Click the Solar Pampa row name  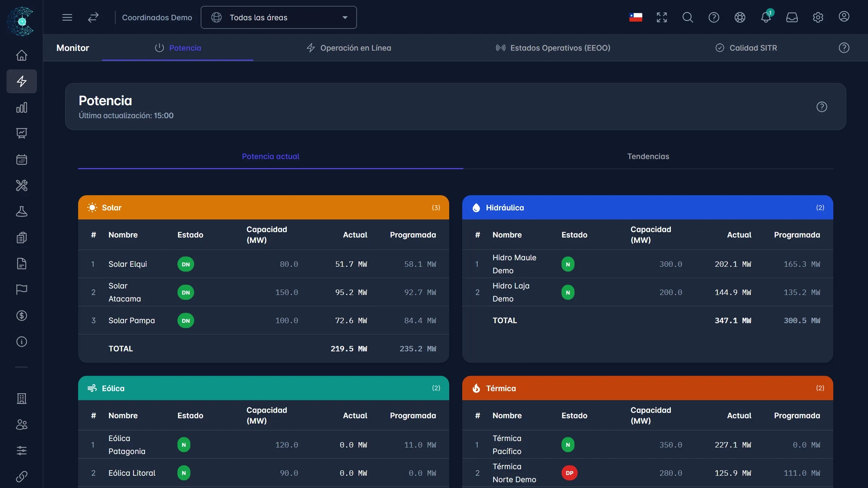pos(132,321)
